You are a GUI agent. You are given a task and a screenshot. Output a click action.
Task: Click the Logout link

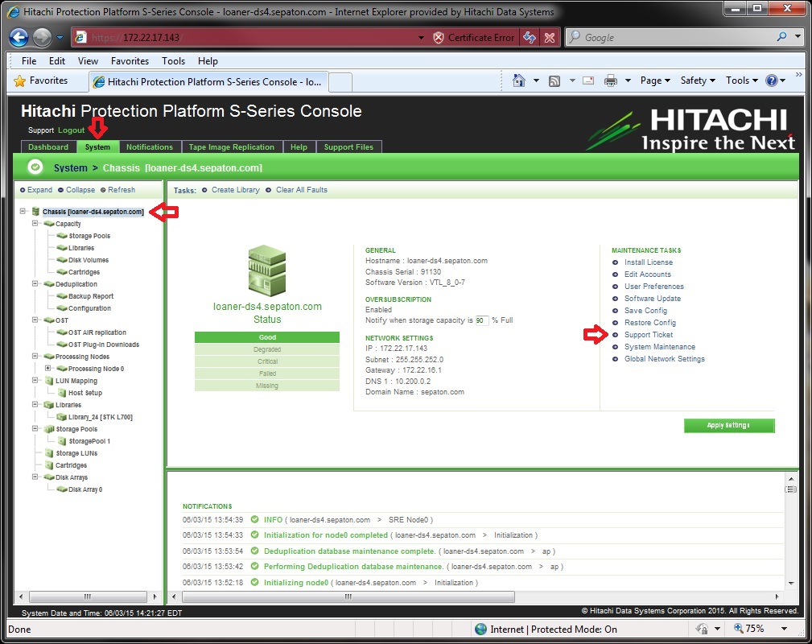pyautogui.click(x=71, y=130)
